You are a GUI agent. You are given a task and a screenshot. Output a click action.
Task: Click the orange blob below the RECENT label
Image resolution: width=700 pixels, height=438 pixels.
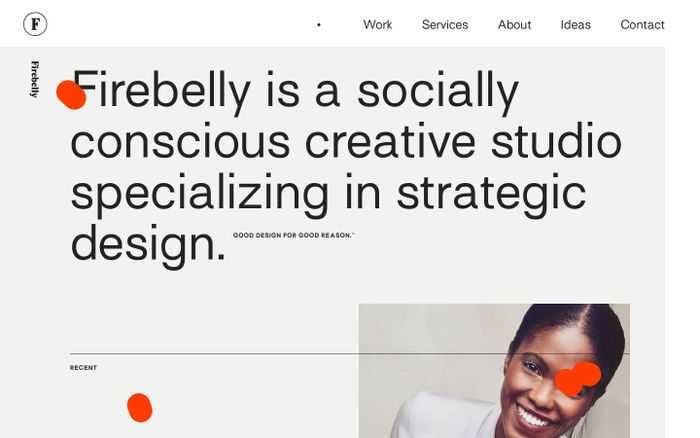click(x=139, y=407)
